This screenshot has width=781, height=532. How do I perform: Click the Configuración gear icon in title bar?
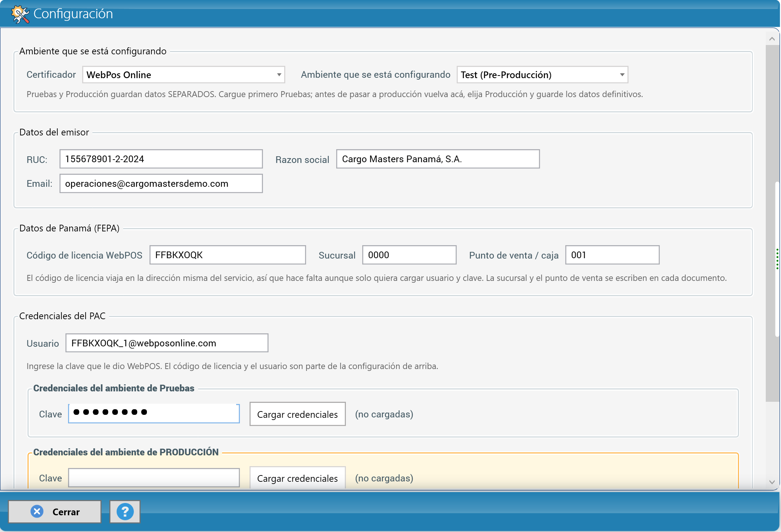20,14
